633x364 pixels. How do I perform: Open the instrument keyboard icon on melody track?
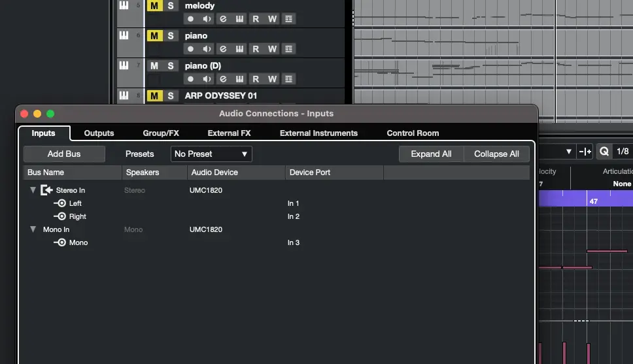[x=239, y=19]
